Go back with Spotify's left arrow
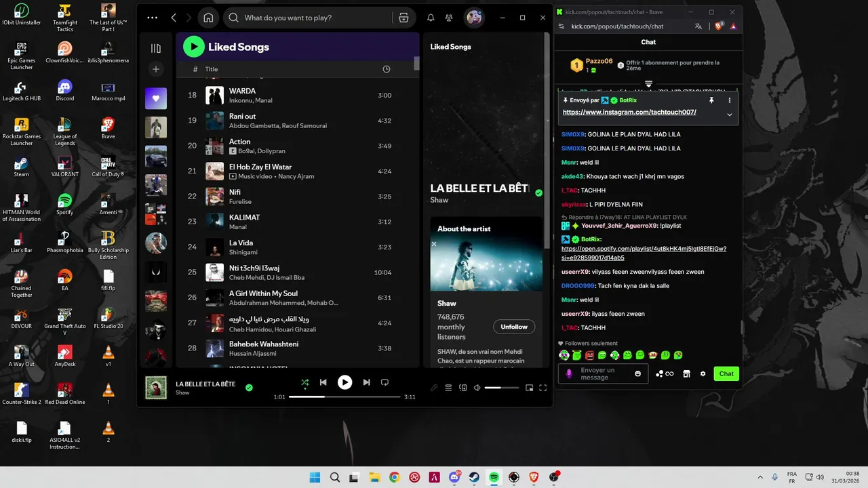The height and width of the screenshot is (488, 868). click(174, 18)
